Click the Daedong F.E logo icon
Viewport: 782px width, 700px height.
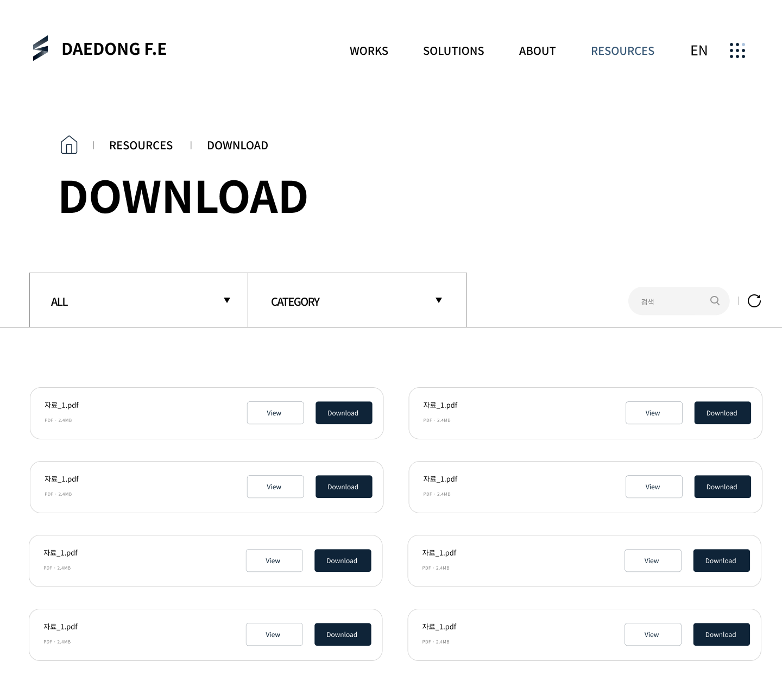click(41, 48)
